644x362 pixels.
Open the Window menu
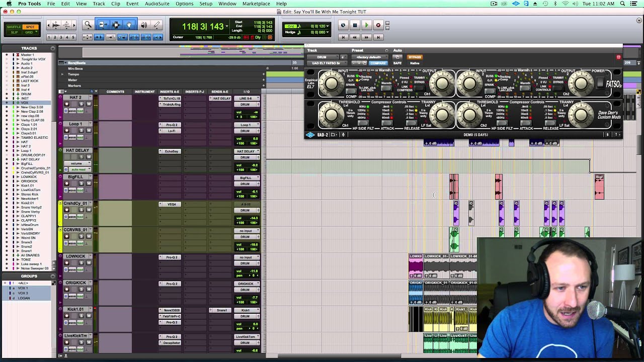click(x=227, y=4)
